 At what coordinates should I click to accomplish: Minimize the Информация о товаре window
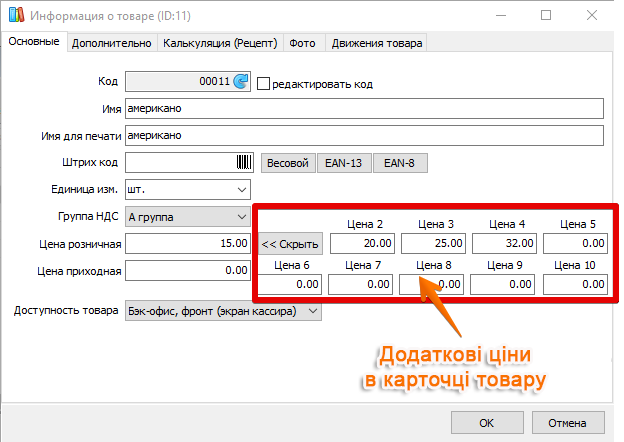[501, 16]
